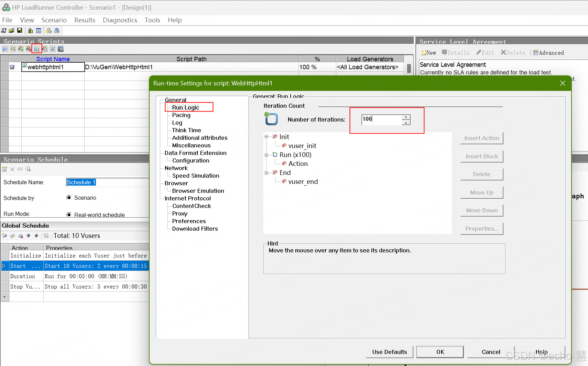The height and width of the screenshot is (366, 588).
Task: Select the Real-world schedule radio button
Action: (69, 215)
